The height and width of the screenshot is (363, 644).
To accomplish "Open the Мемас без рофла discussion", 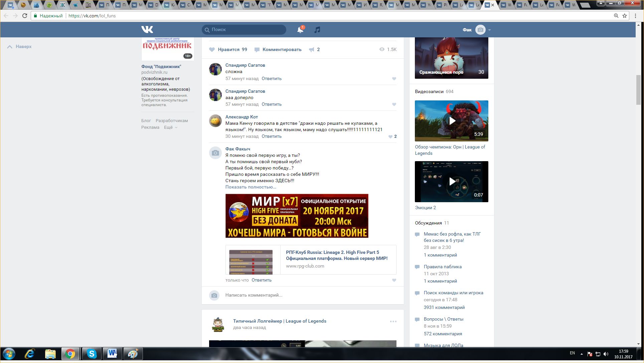I will coord(452,237).
